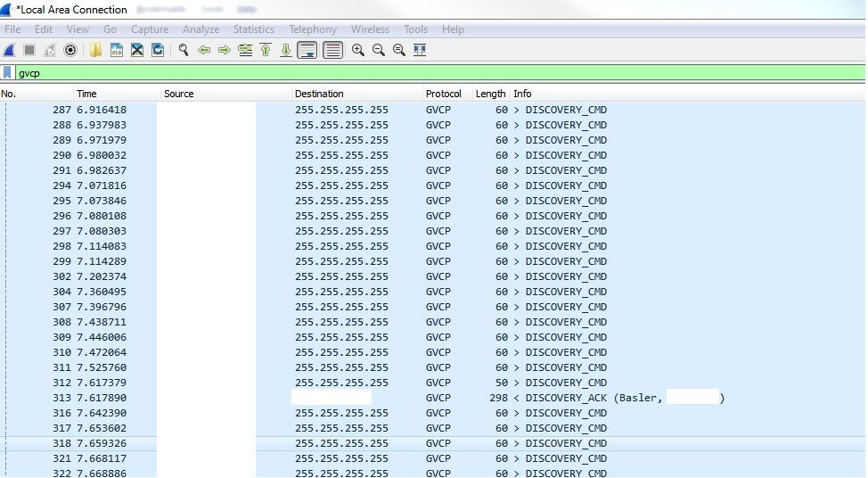Sort by the Source column header
This screenshot has width=868, height=478.
(x=225, y=94)
